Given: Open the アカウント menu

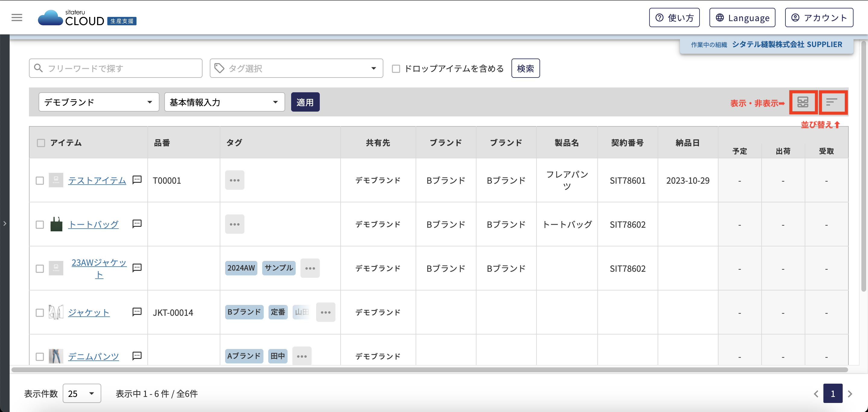Looking at the screenshot, I should (819, 17).
